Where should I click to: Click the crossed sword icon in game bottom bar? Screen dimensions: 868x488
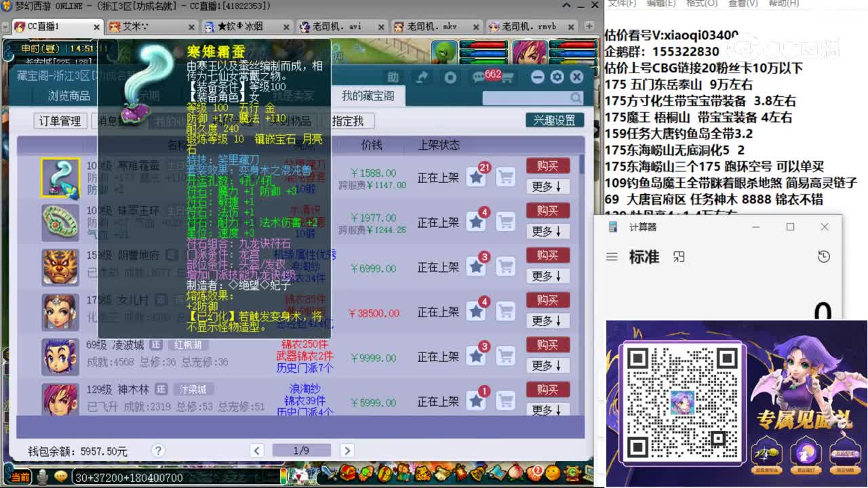[x=330, y=472]
